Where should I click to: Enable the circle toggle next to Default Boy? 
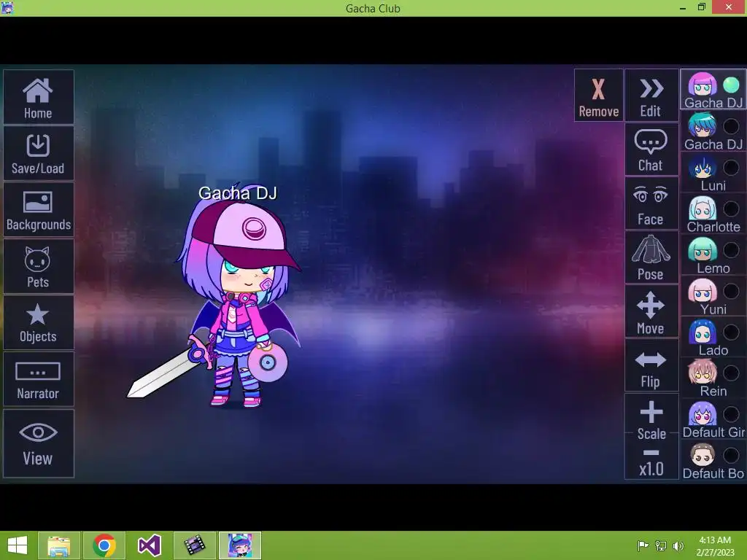[731, 456]
